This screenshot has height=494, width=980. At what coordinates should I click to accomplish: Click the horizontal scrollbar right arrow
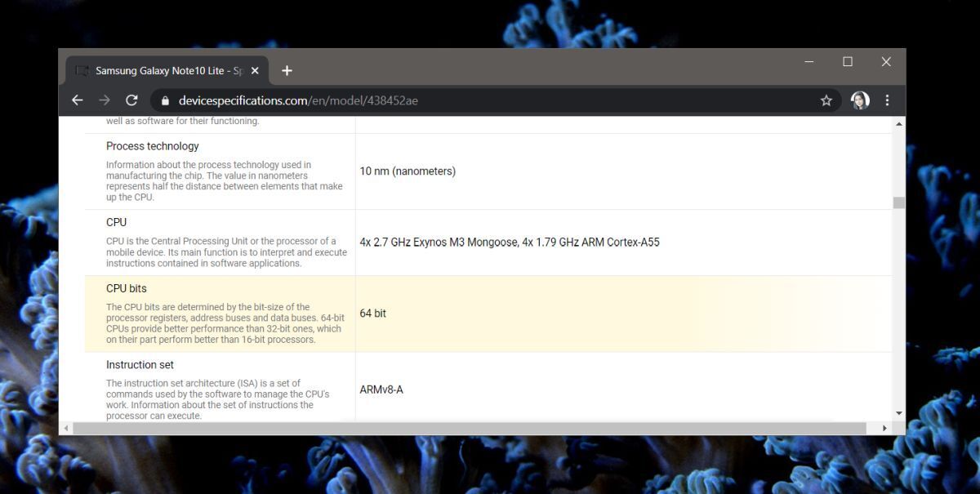(885, 427)
